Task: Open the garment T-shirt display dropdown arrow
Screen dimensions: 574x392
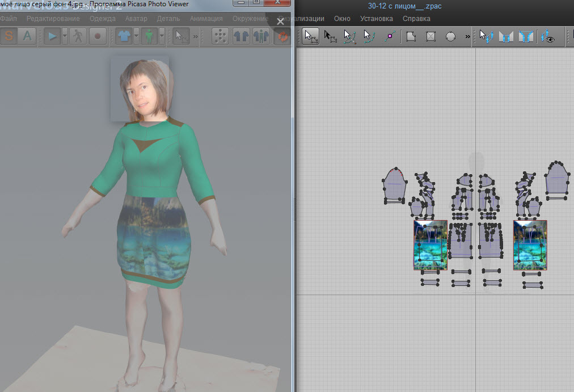Action: (x=136, y=36)
